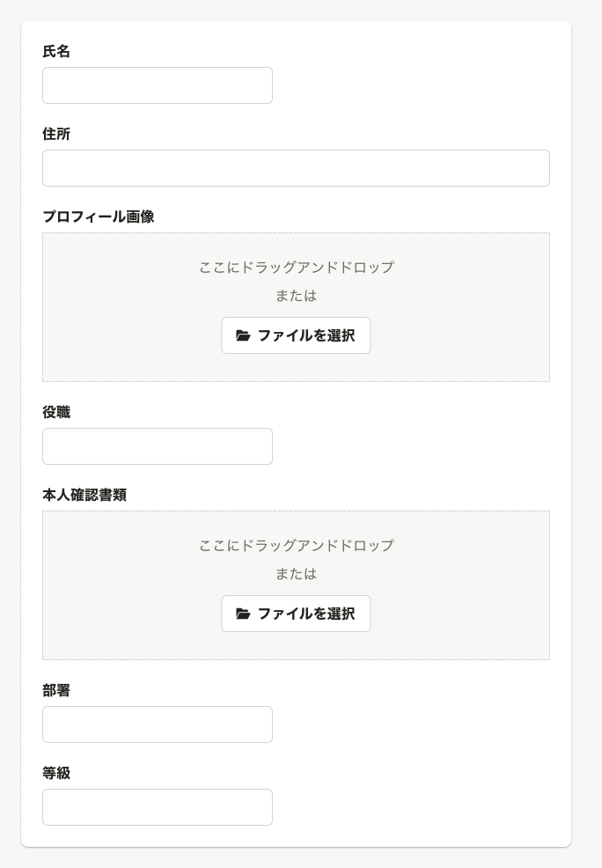Viewport: 602px width, 868px height.
Task: Click the 部署 input field
Action: [158, 725]
